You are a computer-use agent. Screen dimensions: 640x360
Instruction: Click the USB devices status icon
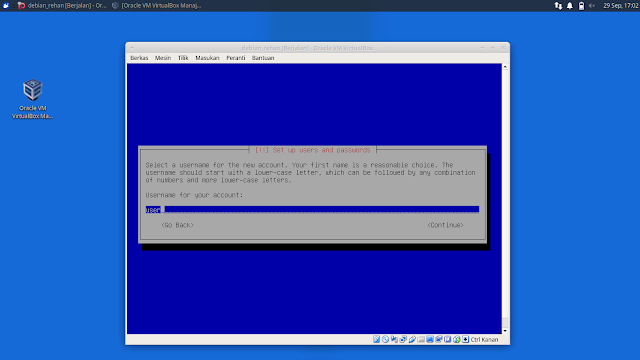point(412,339)
